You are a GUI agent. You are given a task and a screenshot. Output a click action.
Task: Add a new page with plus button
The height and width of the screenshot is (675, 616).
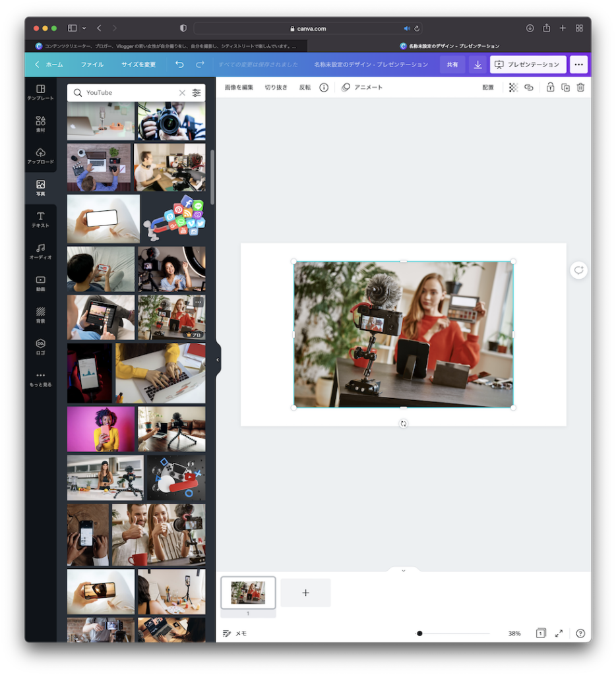tap(305, 593)
